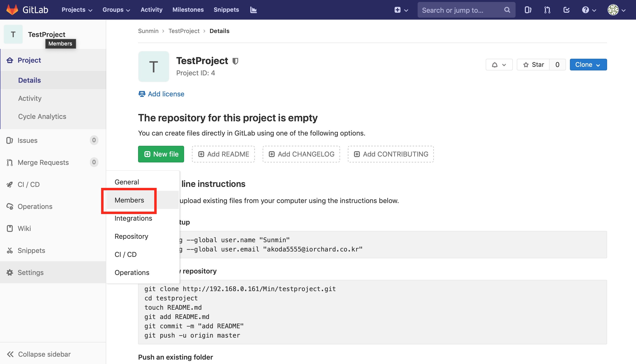The width and height of the screenshot is (636, 364).
Task: Click the Collapse sidebar double-chevron icon
Action: pyautogui.click(x=10, y=354)
